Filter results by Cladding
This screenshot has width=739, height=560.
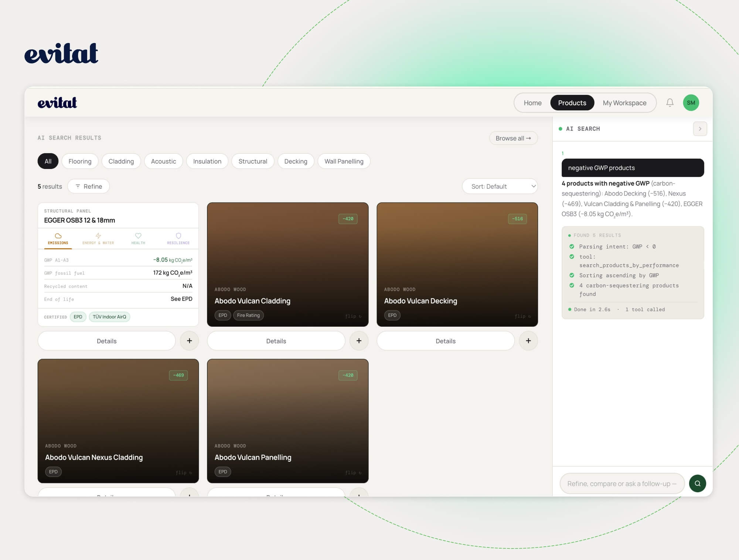[121, 161]
